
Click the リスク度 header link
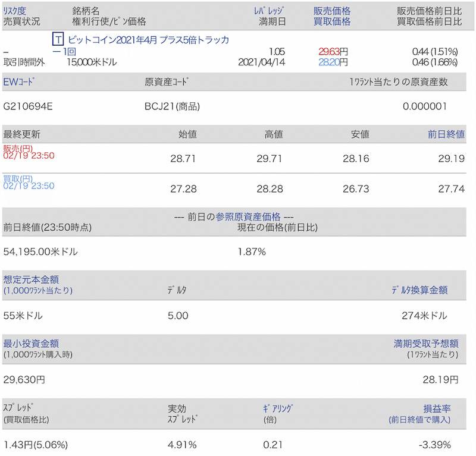point(14,10)
